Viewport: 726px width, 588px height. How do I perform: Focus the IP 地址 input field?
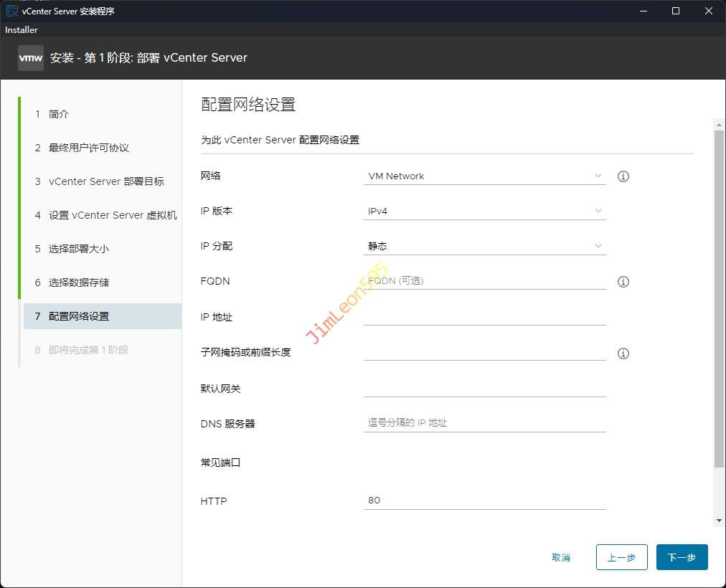[x=484, y=316]
